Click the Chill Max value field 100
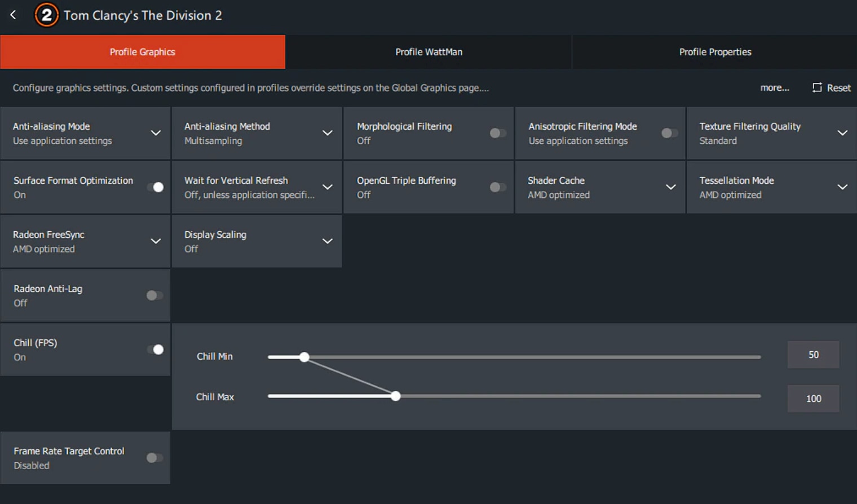 813,399
